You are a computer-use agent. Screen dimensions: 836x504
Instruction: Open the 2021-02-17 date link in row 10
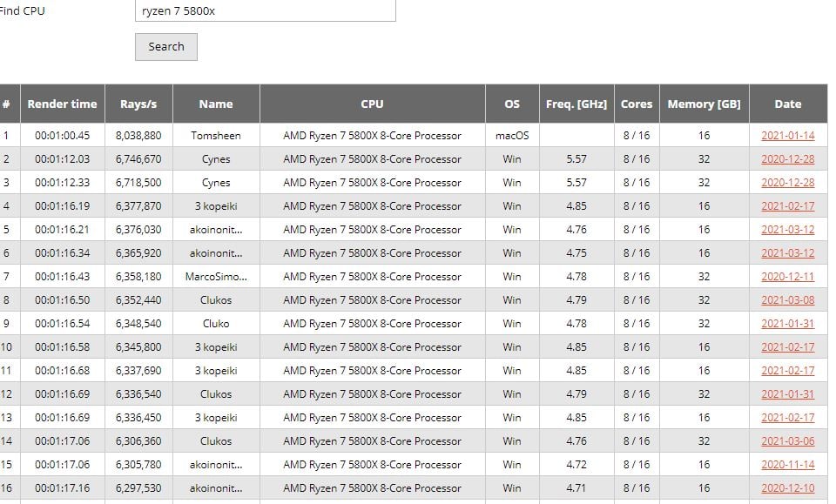point(788,346)
